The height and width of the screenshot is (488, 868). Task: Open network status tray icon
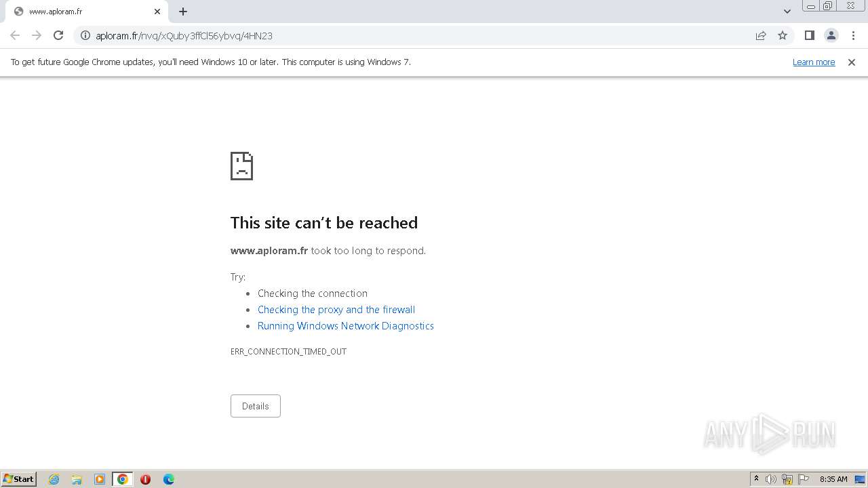[x=787, y=479]
